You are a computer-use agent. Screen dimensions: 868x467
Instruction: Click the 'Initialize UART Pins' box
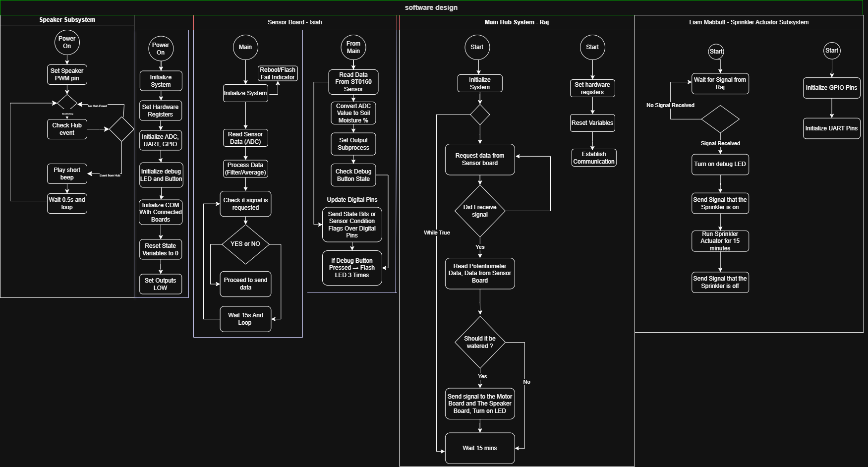831,128
